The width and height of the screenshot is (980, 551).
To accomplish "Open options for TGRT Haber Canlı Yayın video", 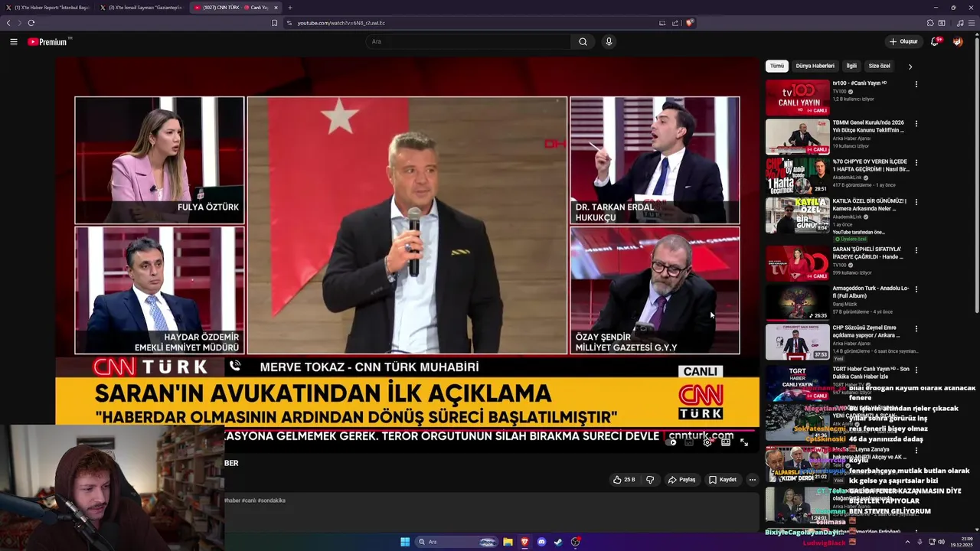I will coord(916,370).
